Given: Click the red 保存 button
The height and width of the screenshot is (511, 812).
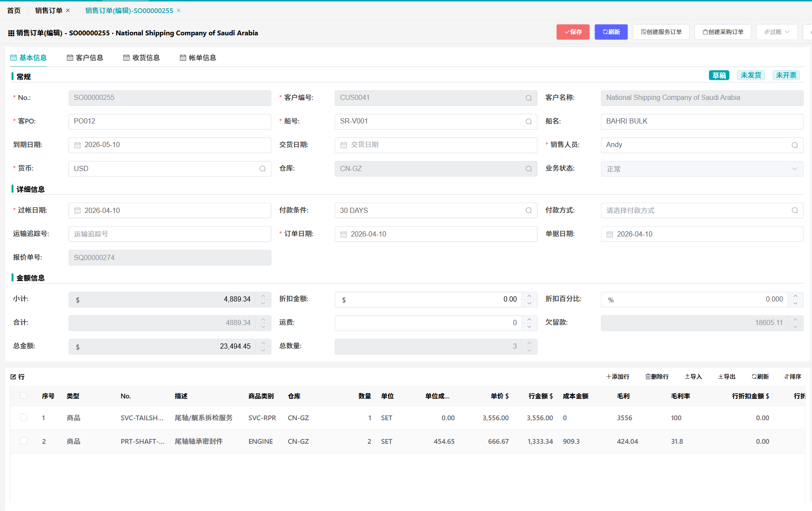Looking at the screenshot, I should pos(573,32).
